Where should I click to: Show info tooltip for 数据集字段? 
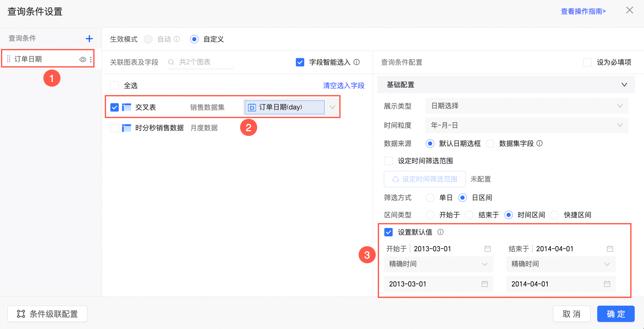click(x=540, y=143)
